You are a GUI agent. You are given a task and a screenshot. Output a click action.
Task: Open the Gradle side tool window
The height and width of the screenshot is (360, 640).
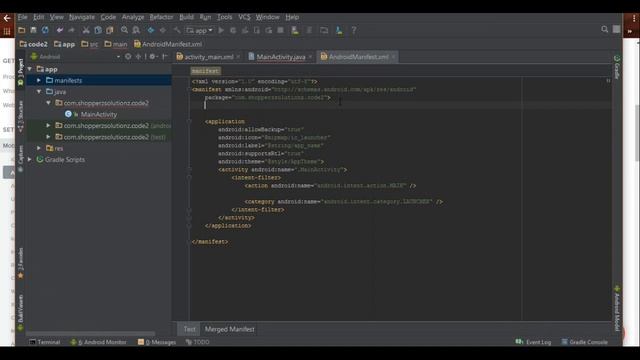pos(617,68)
